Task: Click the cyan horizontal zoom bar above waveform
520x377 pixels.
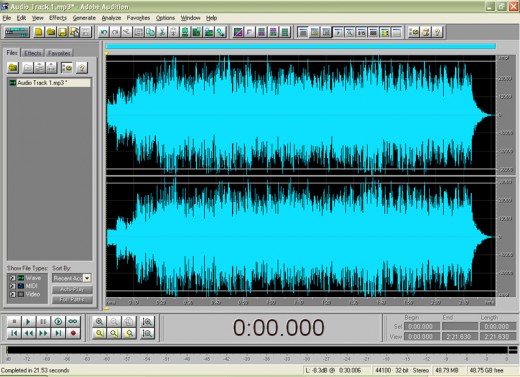Action: (x=301, y=46)
